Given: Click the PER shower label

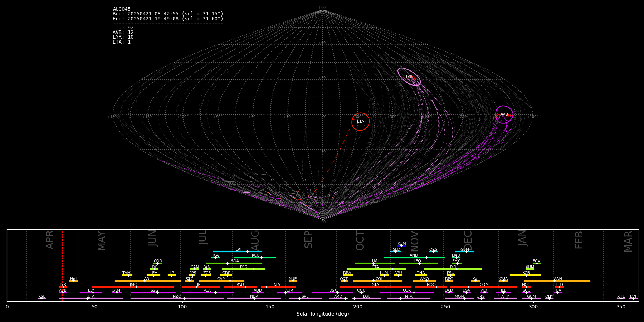Looking at the screenshot, I should coord(244,267).
